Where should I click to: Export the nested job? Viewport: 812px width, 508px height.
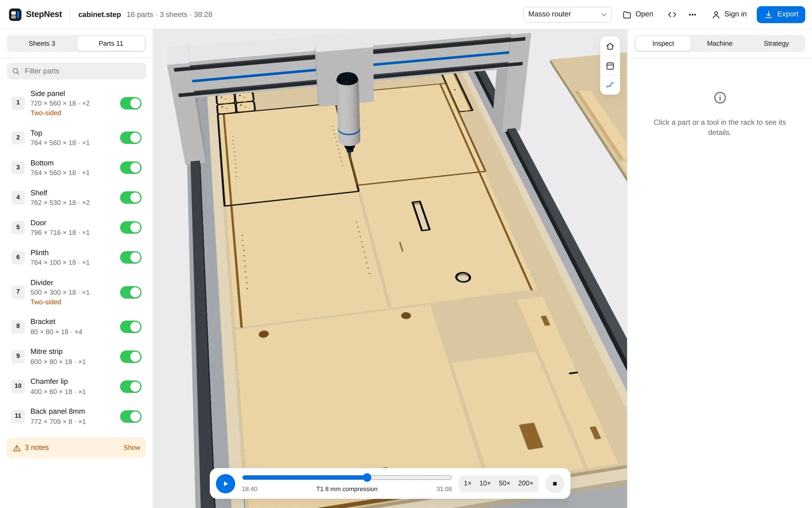click(x=781, y=15)
